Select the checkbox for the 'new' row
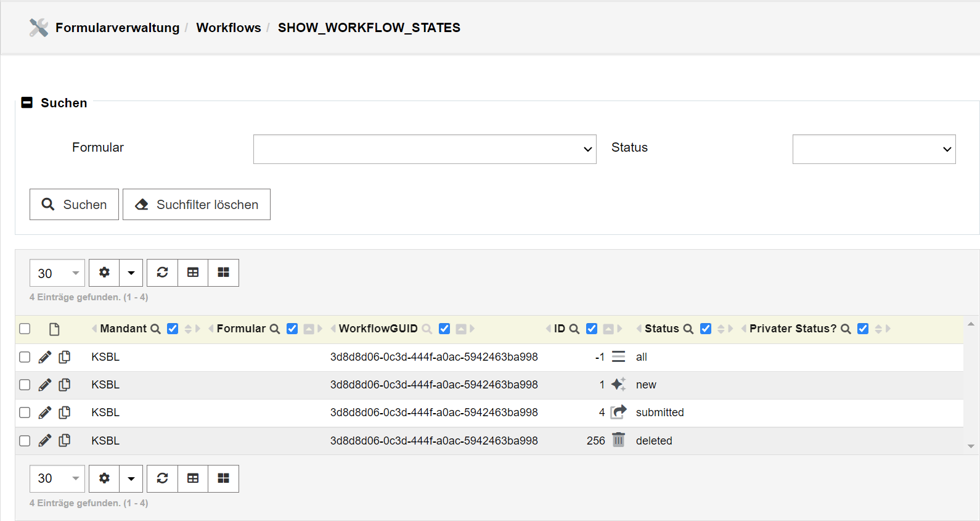Image resolution: width=980 pixels, height=521 pixels. click(x=25, y=385)
